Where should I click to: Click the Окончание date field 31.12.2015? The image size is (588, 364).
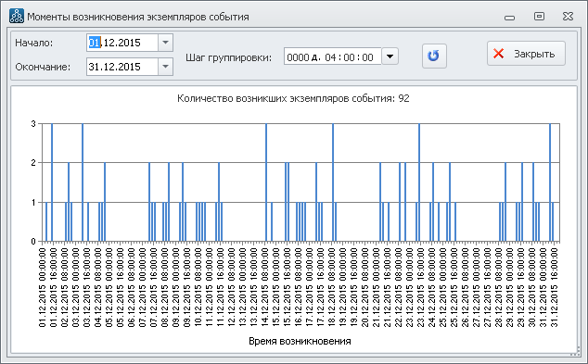tap(122, 67)
